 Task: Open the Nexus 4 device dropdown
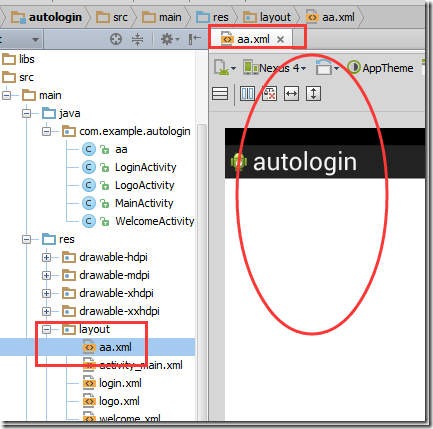pos(274,68)
